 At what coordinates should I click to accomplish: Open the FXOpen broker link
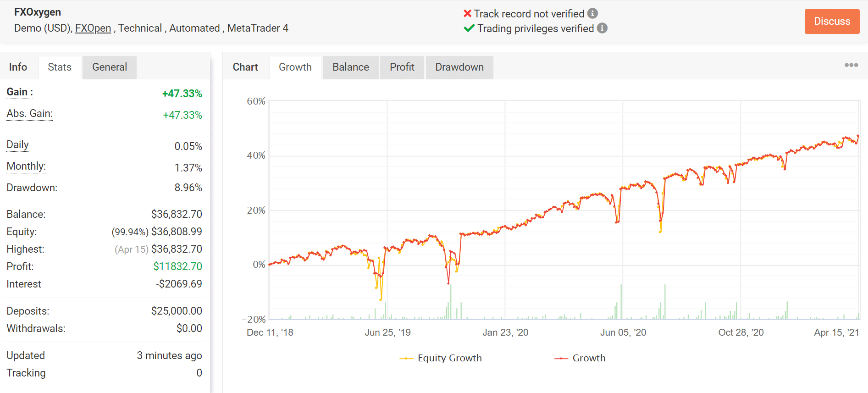pyautogui.click(x=93, y=28)
